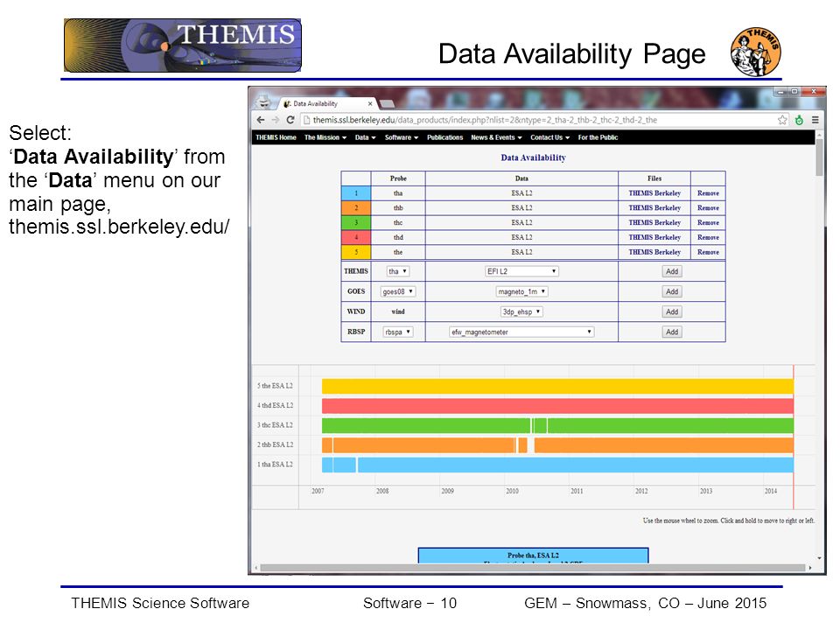The width and height of the screenshot is (840, 630).
Task: Click the yellow the ESA L2 timeline bar
Action: (557, 386)
